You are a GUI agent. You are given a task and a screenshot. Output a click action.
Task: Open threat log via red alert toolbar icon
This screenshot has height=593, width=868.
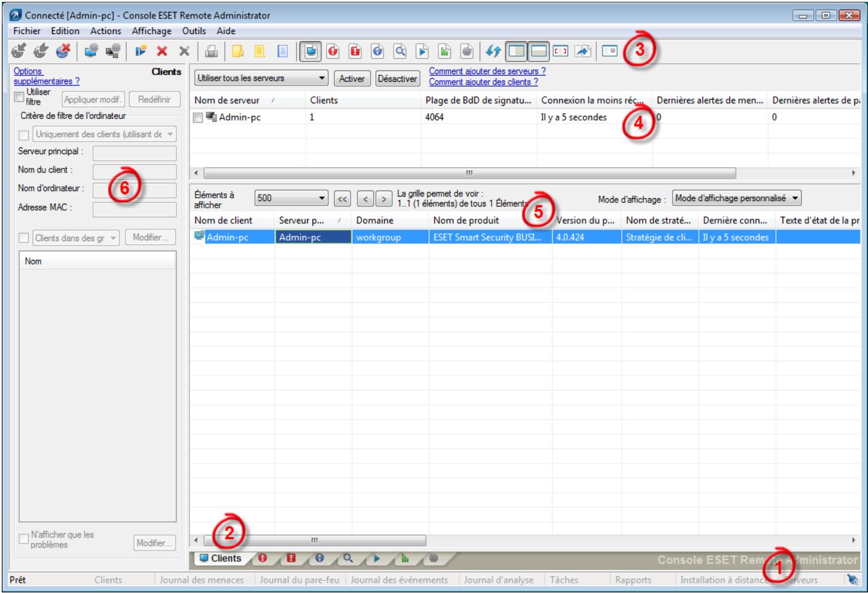[x=333, y=52]
